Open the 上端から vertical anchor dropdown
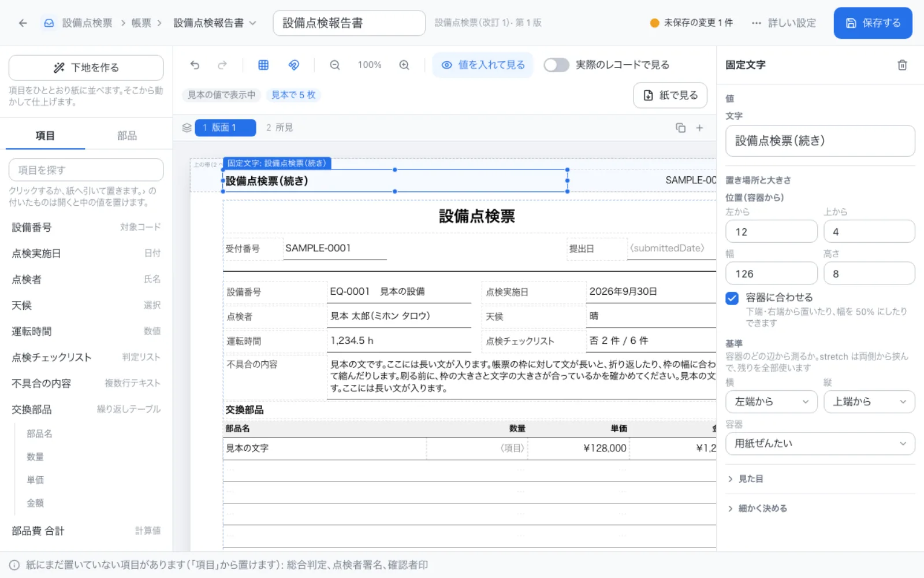This screenshot has width=924, height=578. [x=869, y=402]
